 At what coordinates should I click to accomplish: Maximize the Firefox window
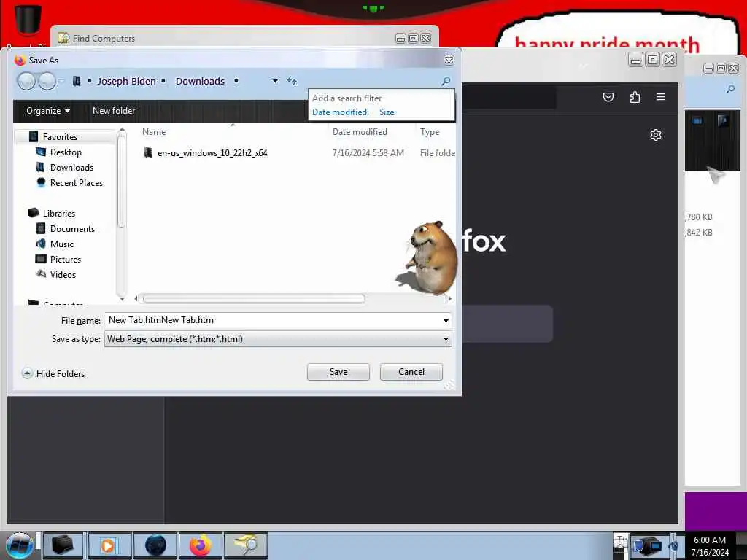(653, 60)
